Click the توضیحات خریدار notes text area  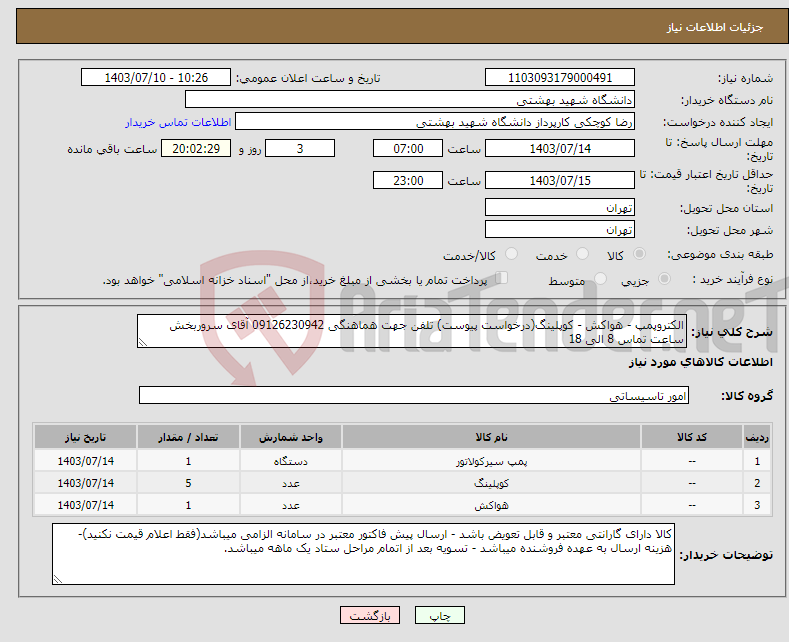pos(363,554)
